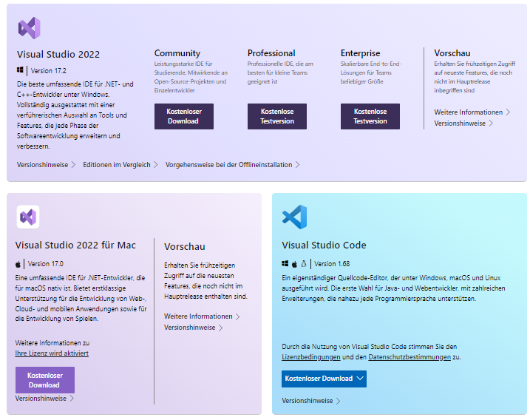Open Ihre Lizenz wird aktiviert link
530x420 pixels.
[52, 353]
